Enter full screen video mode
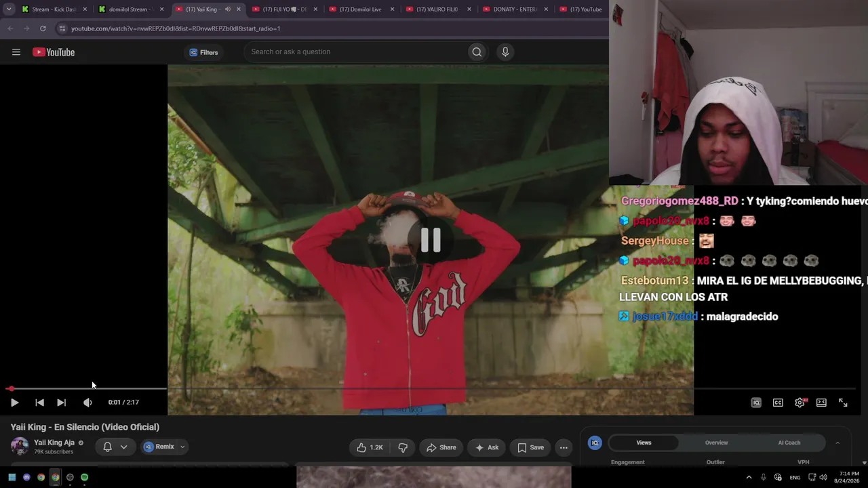Viewport: 868px width, 488px height. [x=843, y=403]
